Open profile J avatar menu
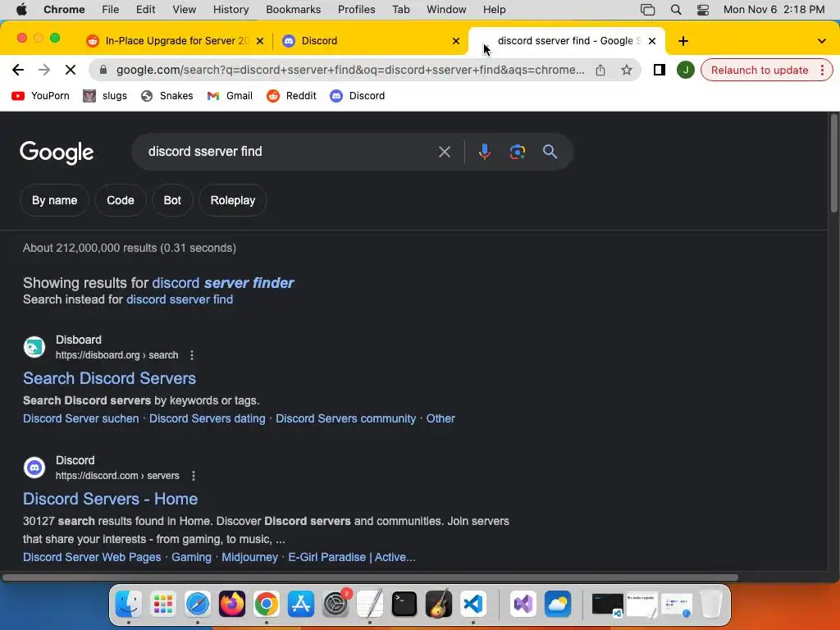This screenshot has height=630, width=840. (685, 70)
